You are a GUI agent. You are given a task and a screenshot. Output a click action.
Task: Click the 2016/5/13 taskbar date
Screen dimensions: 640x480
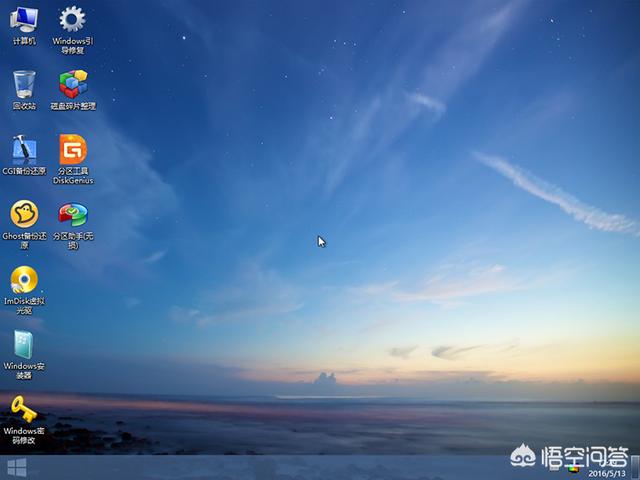[607, 473]
